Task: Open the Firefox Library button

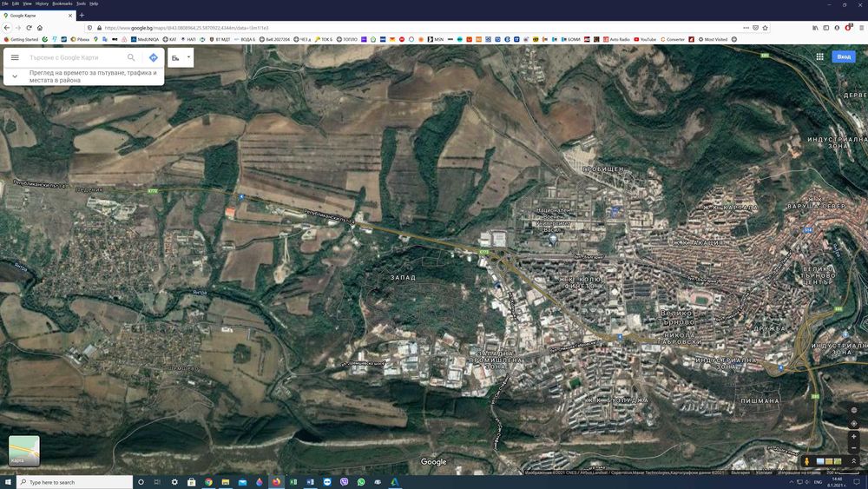Action: tap(815, 28)
